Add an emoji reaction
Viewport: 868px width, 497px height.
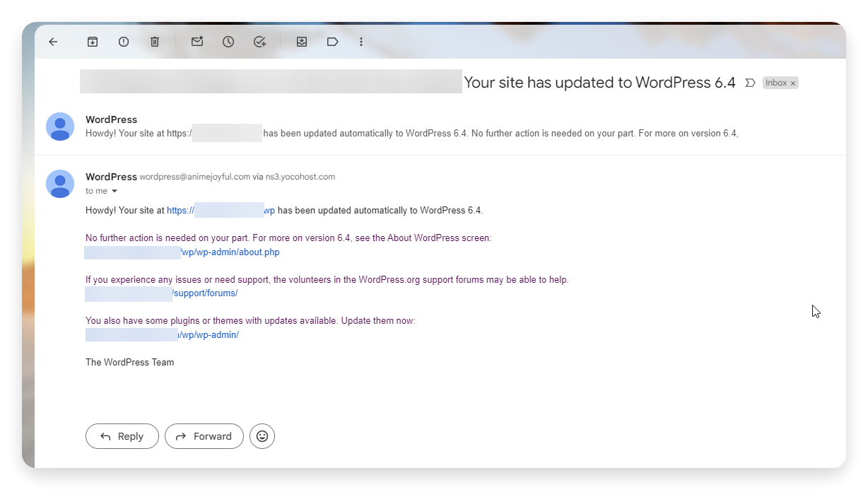(x=262, y=436)
